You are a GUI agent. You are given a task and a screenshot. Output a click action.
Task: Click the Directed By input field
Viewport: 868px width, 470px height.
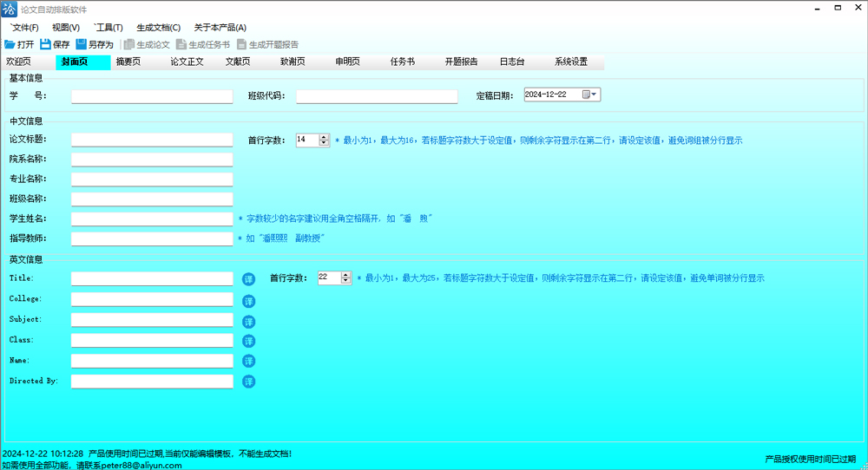152,381
